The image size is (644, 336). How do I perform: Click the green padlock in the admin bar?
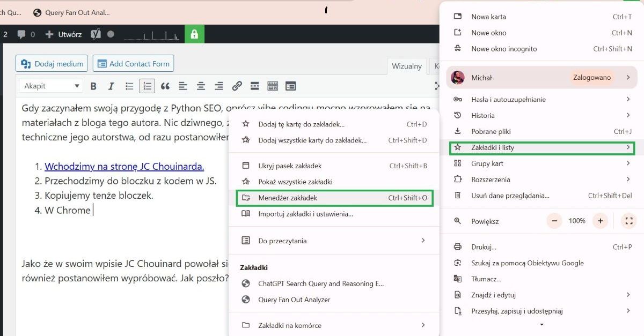point(195,34)
